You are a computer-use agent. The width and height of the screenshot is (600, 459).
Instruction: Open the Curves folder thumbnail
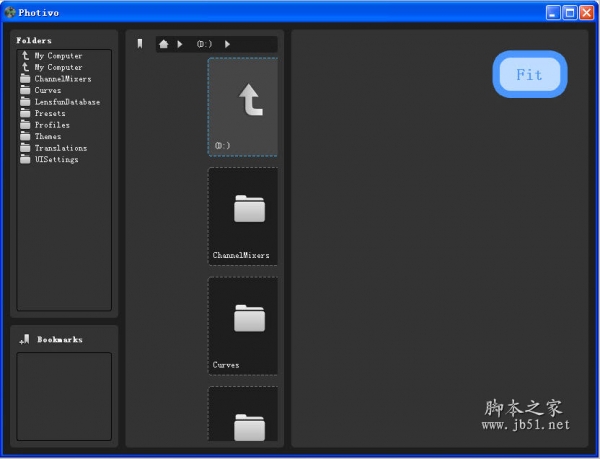243,326
